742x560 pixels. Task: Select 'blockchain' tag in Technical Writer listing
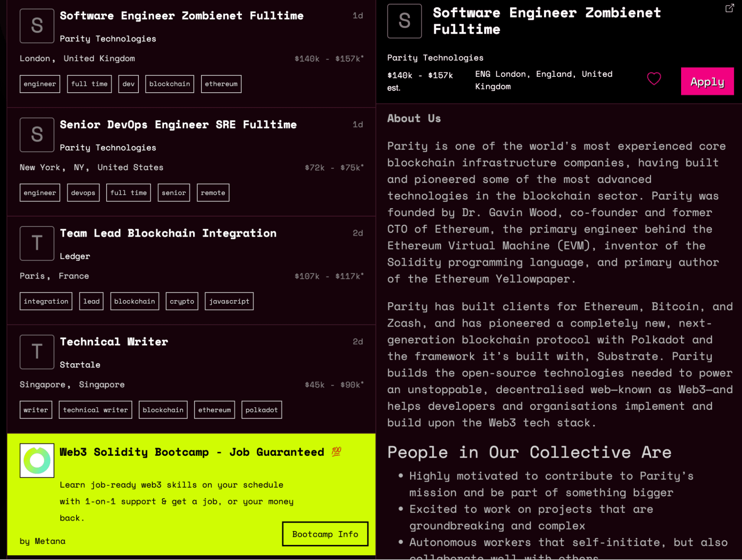pyautogui.click(x=163, y=410)
